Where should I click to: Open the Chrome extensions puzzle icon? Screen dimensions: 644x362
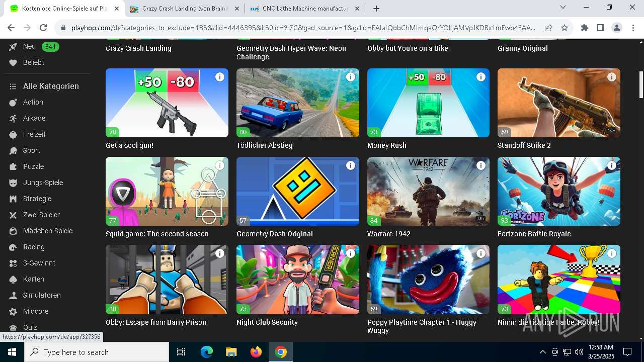(x=585, y=28)
